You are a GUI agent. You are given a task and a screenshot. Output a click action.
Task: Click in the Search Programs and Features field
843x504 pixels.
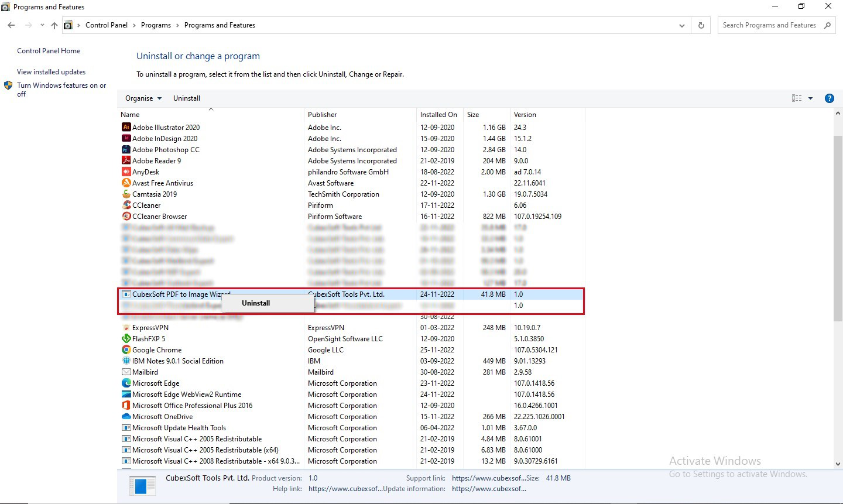(x=769, y=25)
